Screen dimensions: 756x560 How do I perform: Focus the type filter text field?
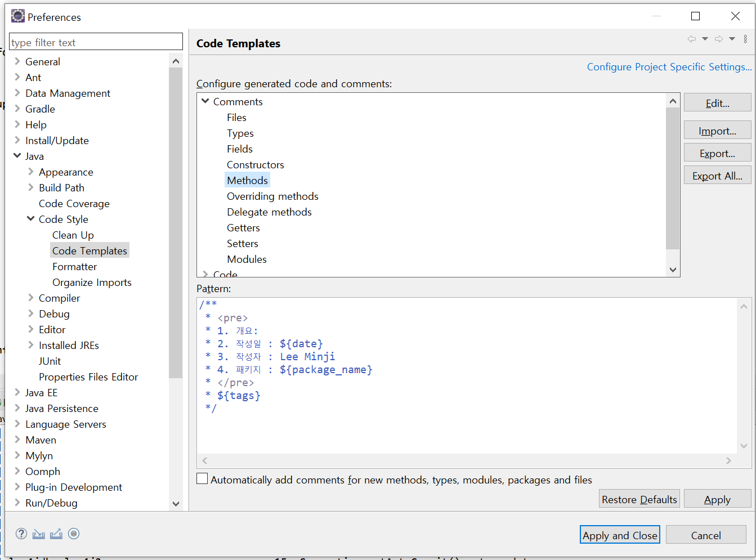coord(96,42)
